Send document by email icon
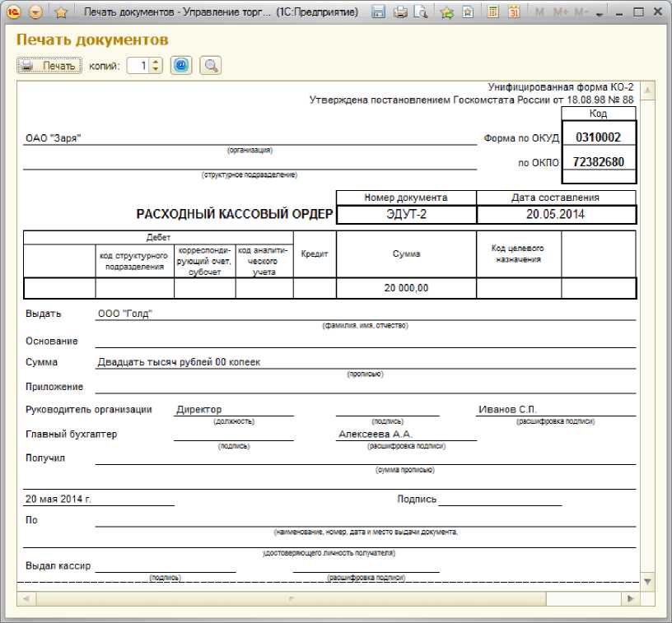Viewport: 672px width, 623px height. click(180, 66)
